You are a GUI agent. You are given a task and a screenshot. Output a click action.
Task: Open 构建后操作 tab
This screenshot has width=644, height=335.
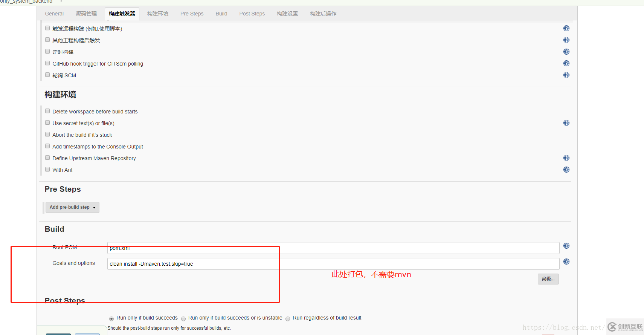pos(323,14)
